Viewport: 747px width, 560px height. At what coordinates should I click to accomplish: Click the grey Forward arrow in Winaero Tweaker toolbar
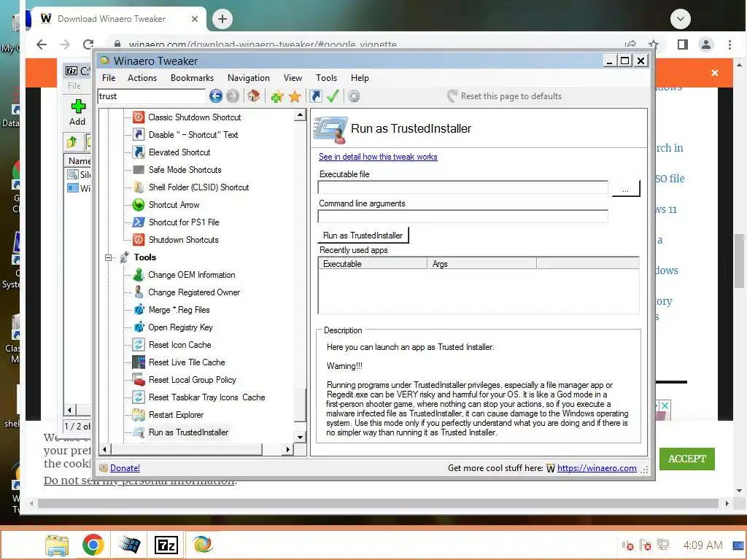click(x=233, y=96)
